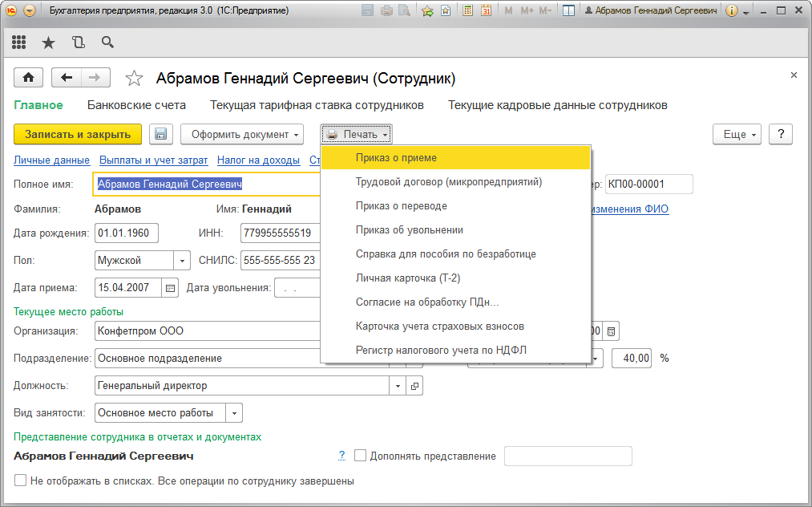Open the info icon in the title bar
Viewport: 812px width, 507px height.
point(731,10)
